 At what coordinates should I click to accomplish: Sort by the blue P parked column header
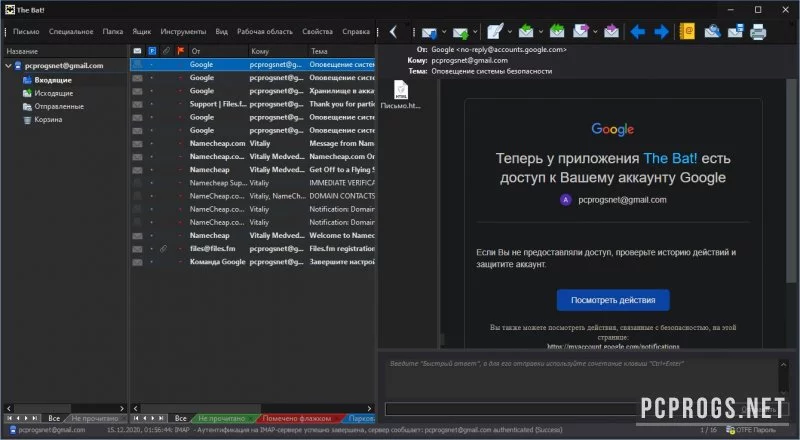pos(152,51)
